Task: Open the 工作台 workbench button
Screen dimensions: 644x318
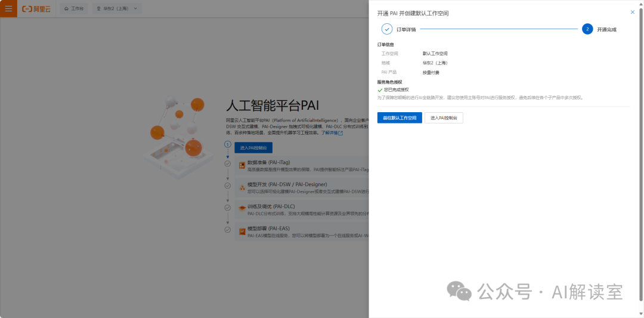Action: [74, 8]
